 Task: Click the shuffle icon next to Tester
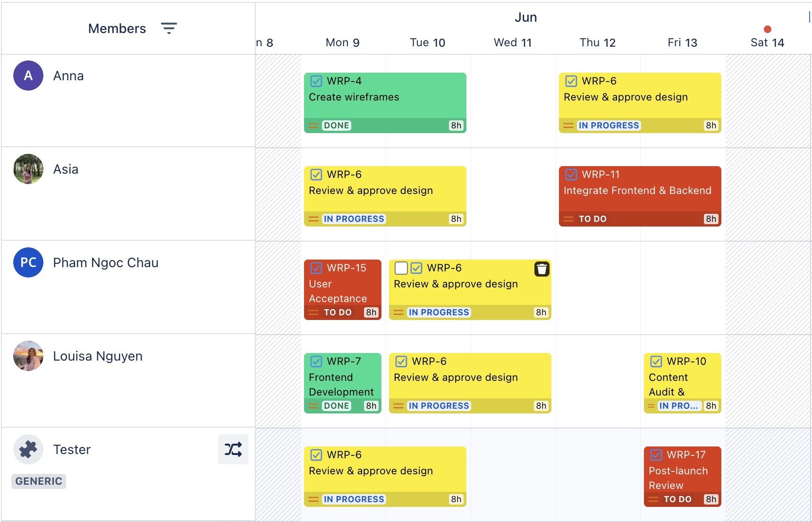tap(233, 449)
